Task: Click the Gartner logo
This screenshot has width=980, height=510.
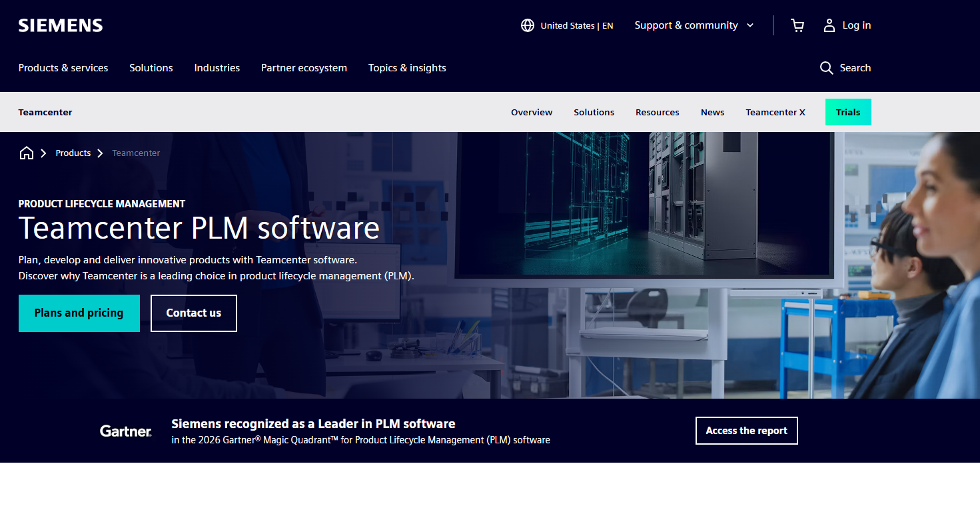Action: tap(126, 431)
